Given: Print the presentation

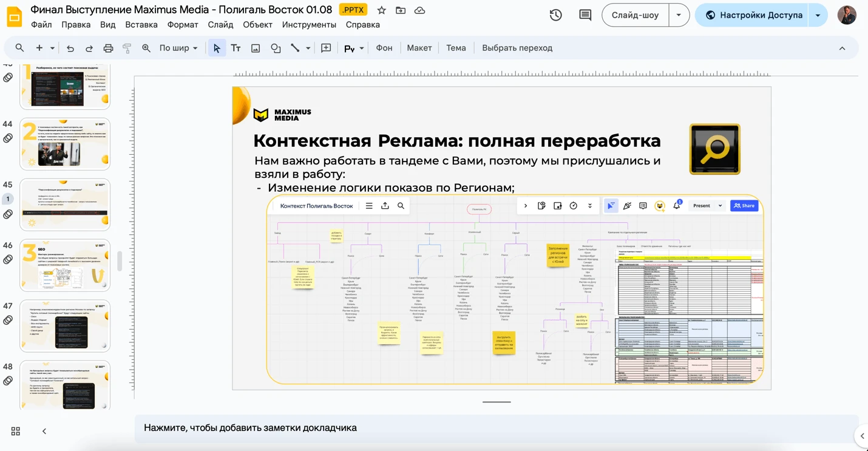Looking at the screenshot, I should coord(108,48).
